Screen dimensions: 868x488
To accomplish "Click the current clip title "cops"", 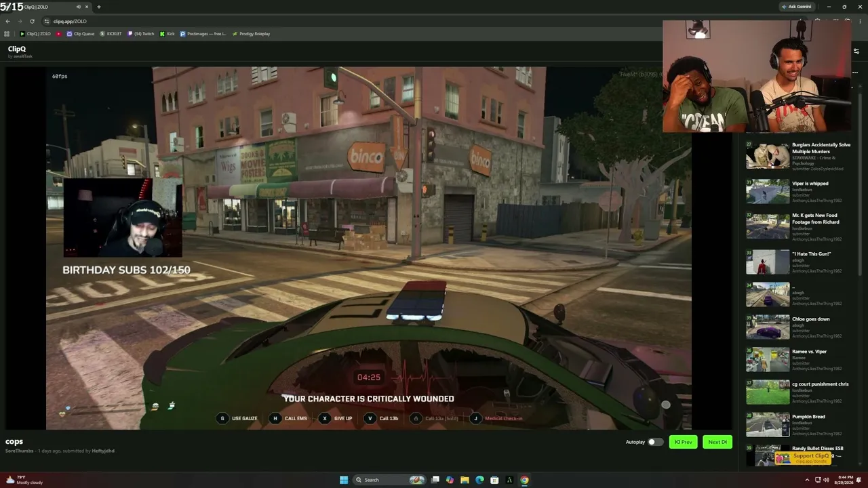I will 14,442.
